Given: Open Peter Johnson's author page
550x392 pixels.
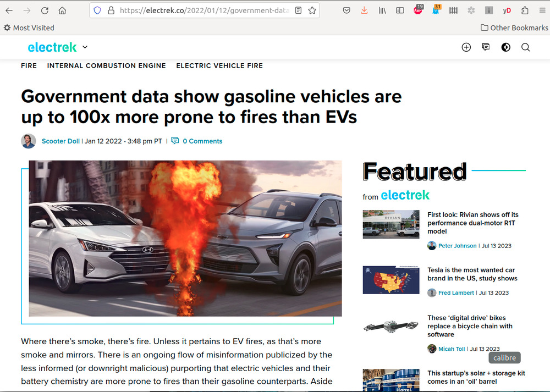Looking at the screenshot, I should click(x=458, y=246).
